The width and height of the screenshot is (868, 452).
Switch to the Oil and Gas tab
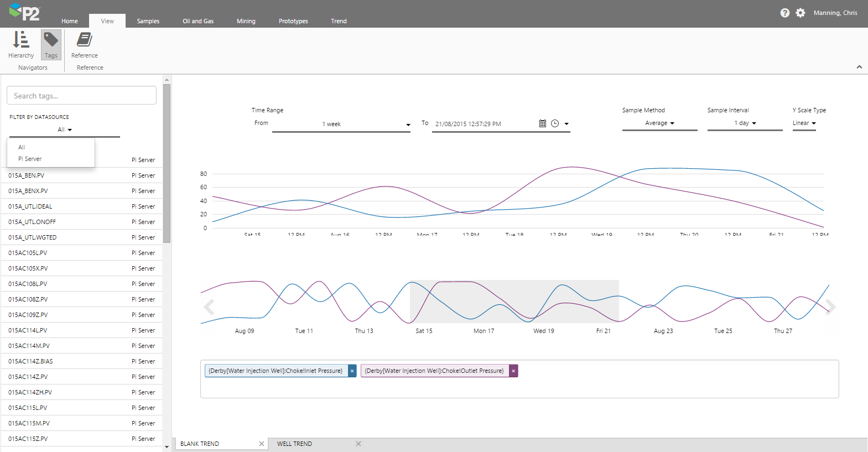click(198, 21)
